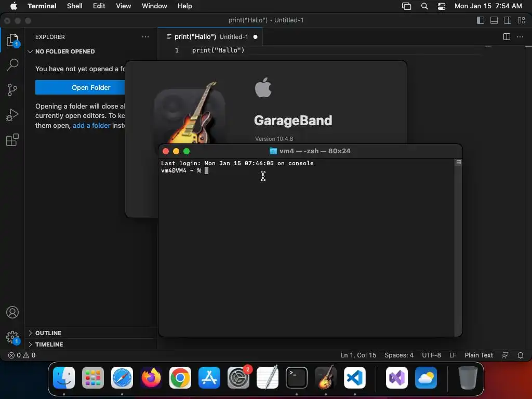
Task: Open Google Chrome from the Dock
Action: [180, 378]
